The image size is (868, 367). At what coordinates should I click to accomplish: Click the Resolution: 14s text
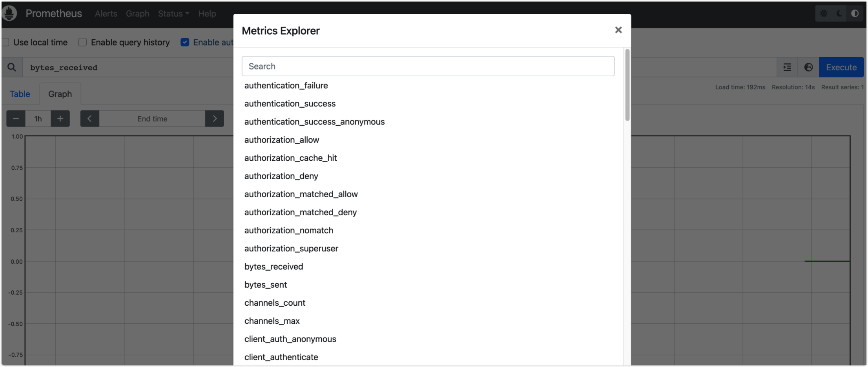click(793, 87)
